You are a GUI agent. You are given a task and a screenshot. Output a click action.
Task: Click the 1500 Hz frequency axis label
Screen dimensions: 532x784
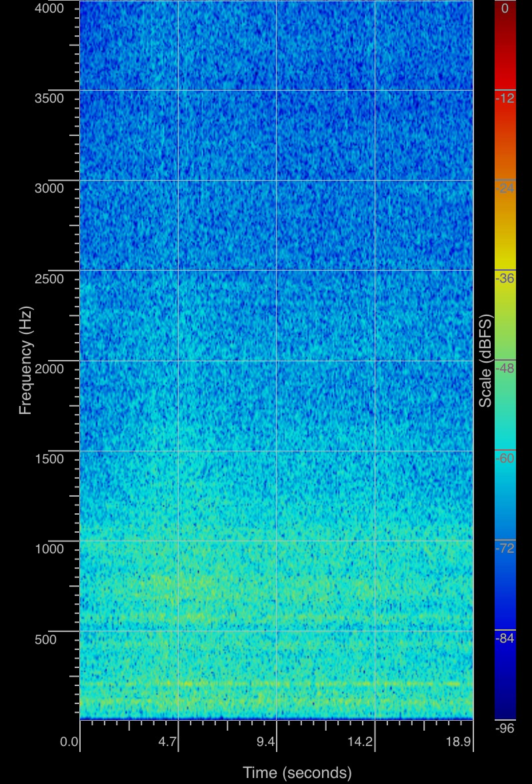49,459
